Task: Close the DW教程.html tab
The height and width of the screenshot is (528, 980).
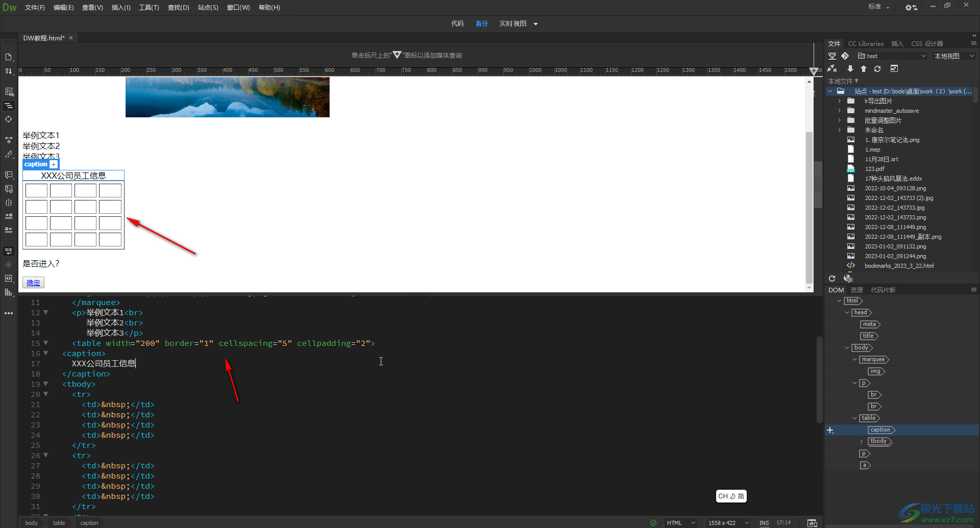Action: coord(71,38)
